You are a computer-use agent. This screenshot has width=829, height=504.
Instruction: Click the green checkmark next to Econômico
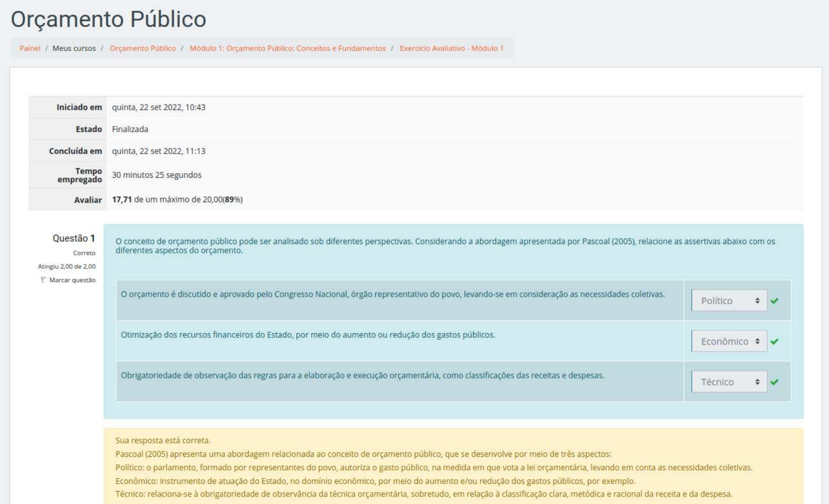point(774,342)
